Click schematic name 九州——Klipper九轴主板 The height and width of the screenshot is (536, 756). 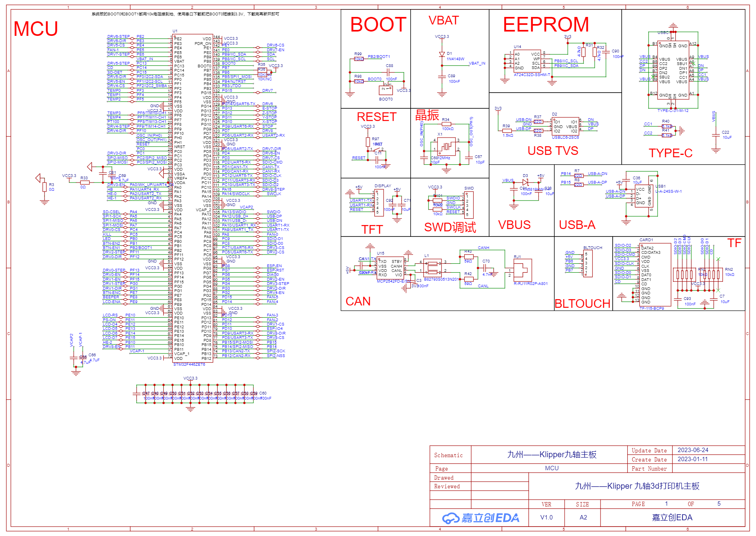click(x=552, y=454)
